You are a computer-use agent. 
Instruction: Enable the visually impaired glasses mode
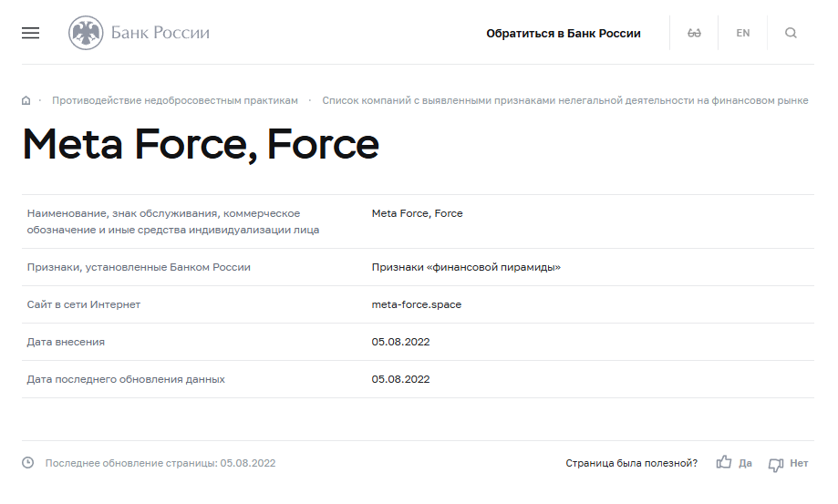[694, 34]
